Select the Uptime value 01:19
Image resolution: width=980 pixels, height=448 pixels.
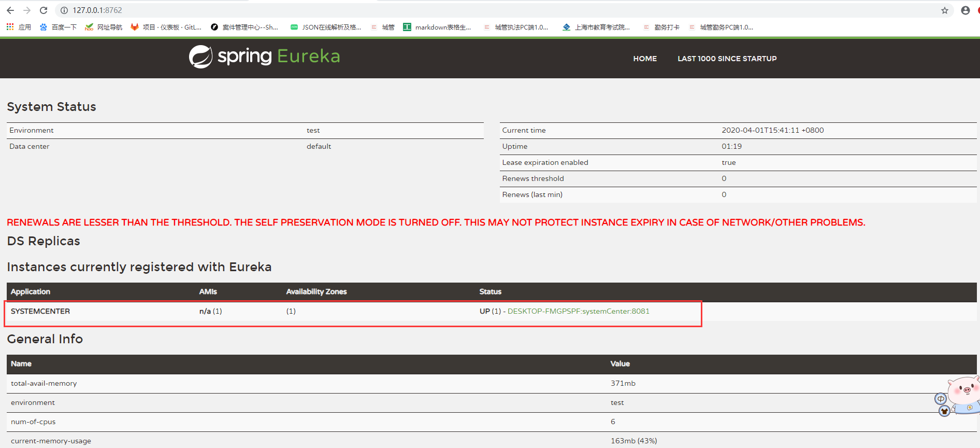(x=732, y=146)
